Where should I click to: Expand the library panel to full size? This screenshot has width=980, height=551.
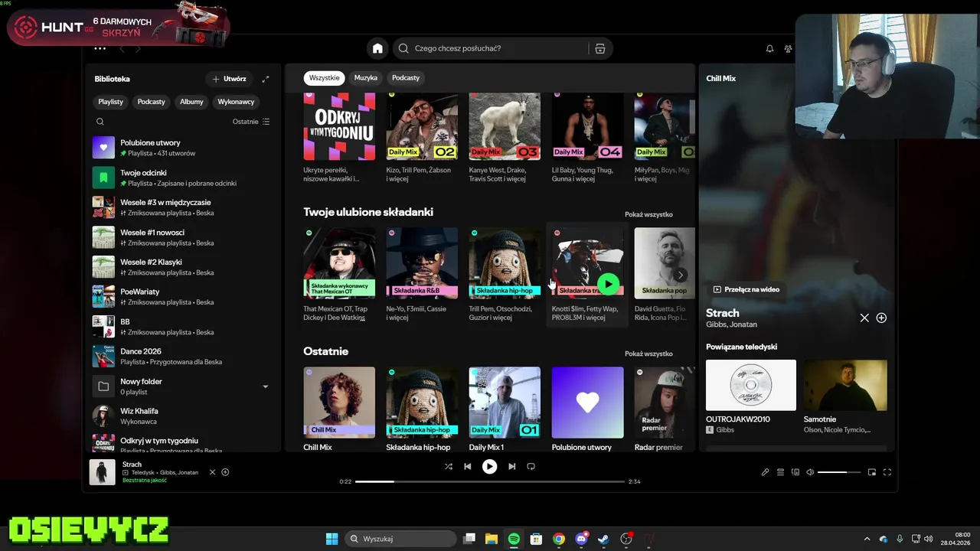pos(266,79)
